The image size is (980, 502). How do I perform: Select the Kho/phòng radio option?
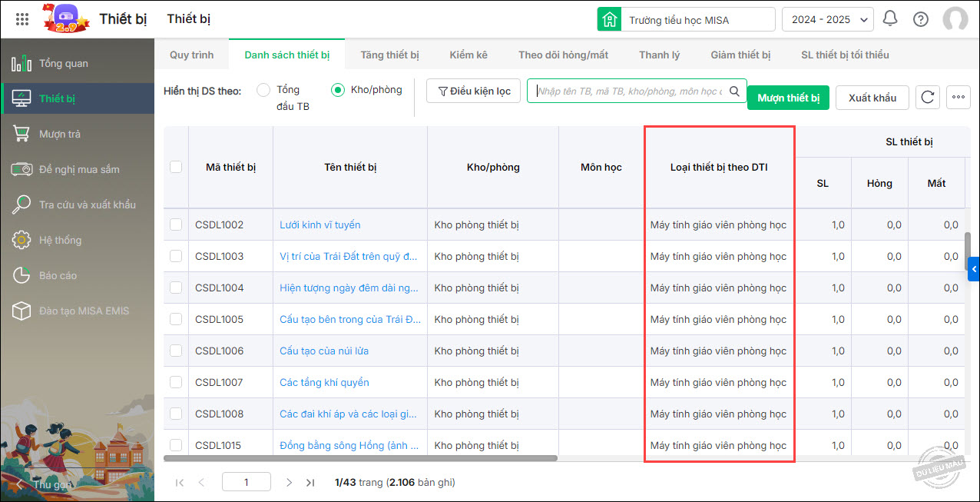click(338, 91)
